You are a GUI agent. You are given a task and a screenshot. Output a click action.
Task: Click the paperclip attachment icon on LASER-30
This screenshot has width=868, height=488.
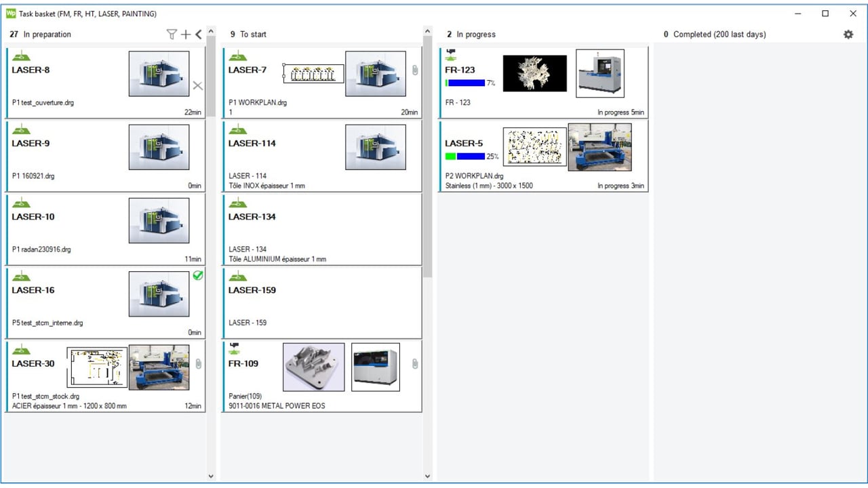198,364
